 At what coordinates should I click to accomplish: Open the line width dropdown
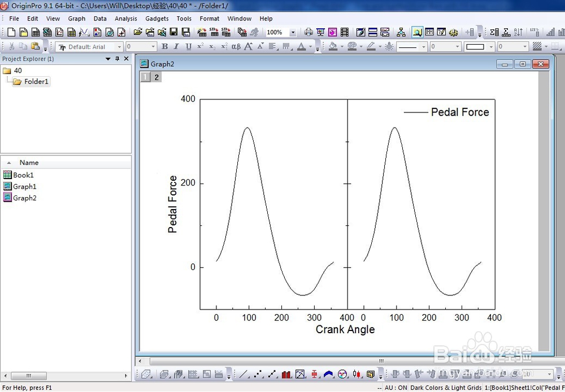[457, 46]
